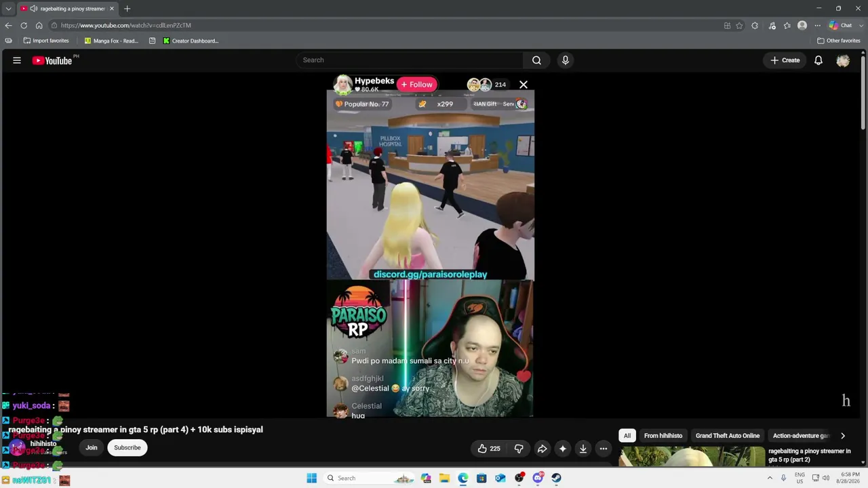Add this page to favorites star

coord(739,25)
